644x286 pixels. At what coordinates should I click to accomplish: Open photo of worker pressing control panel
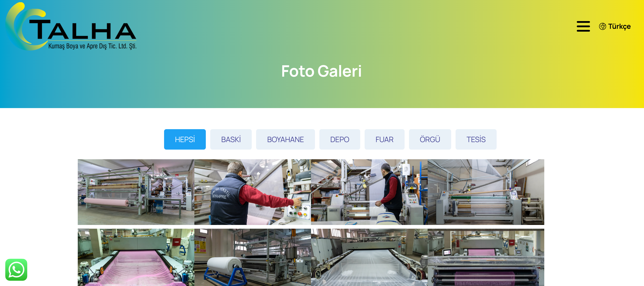253,192
